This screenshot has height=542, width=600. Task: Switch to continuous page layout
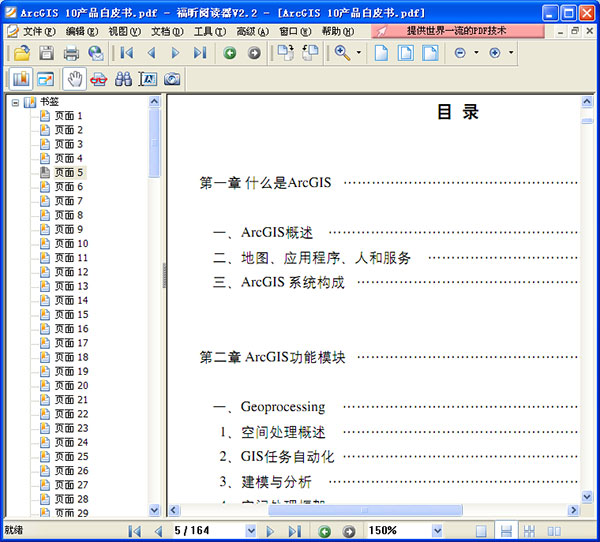[506, 531]
